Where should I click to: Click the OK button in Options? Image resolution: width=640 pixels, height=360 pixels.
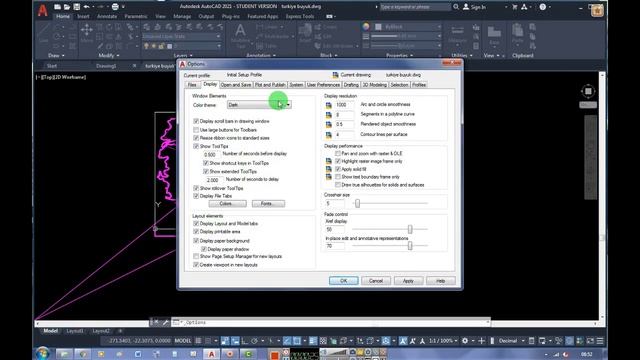click(x=344, y=281)
